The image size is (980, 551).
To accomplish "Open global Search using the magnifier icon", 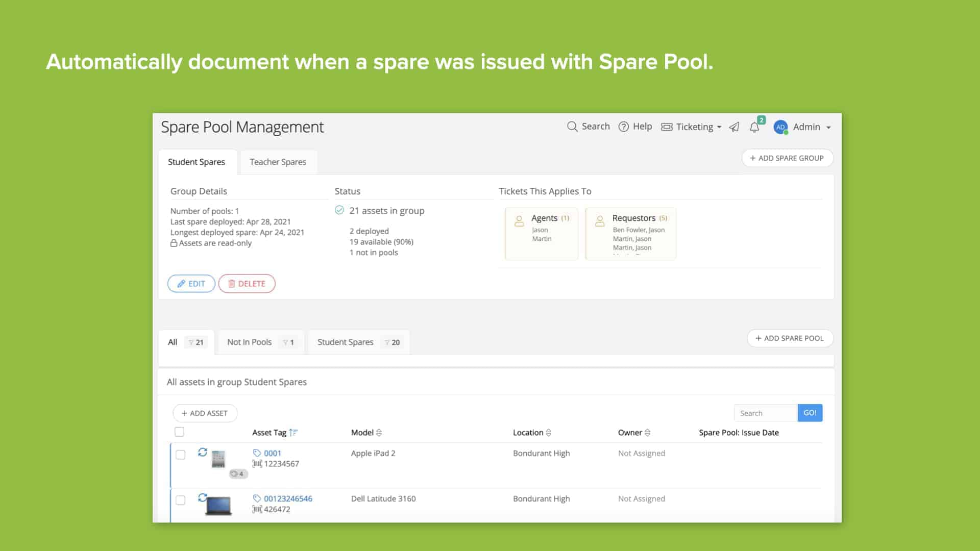I will tap(573, 127).
